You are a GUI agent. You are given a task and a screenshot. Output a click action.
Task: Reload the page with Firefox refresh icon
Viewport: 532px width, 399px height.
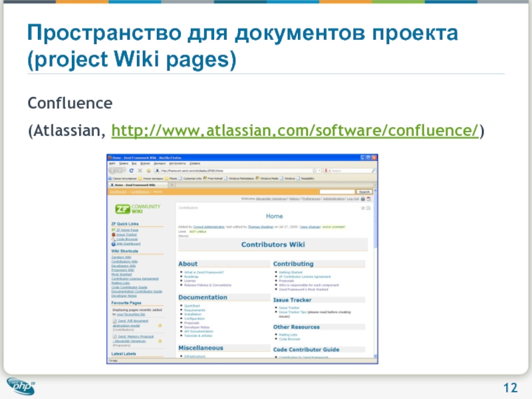click(133, 171)
